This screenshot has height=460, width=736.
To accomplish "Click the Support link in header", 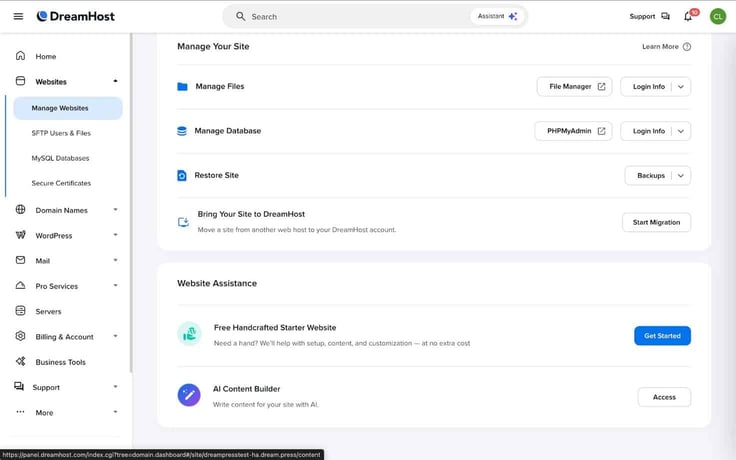I will 642,16.
